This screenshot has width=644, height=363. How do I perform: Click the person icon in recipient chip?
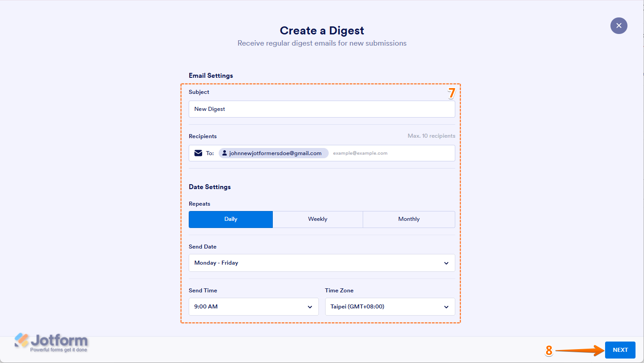tap(225, 153)
